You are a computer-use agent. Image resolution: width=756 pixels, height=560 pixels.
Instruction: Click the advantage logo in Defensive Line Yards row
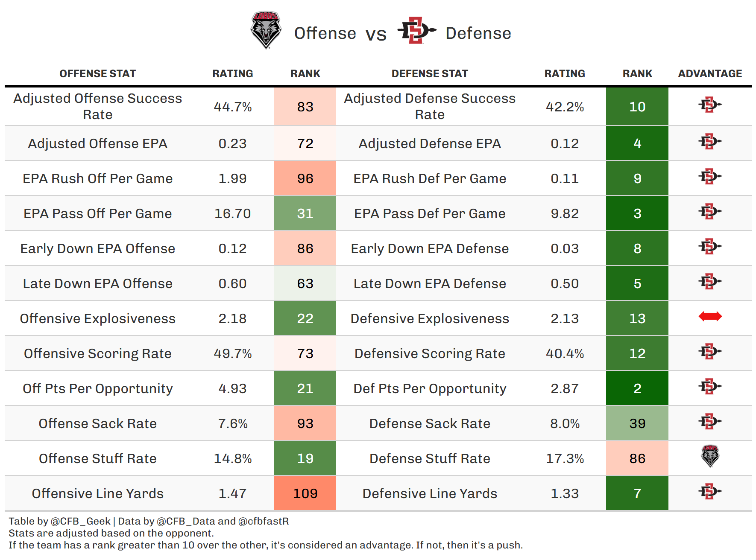click(x=710, y=491)
